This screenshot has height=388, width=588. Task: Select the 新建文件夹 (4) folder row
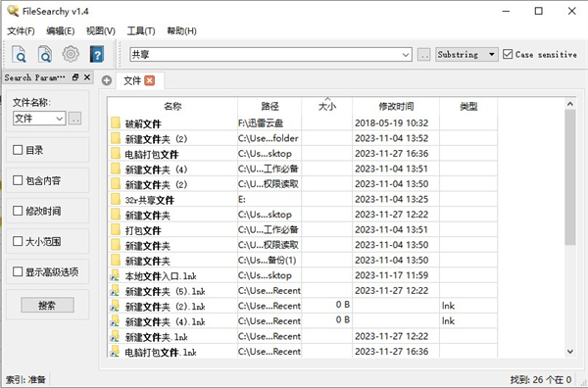point(302,169)
